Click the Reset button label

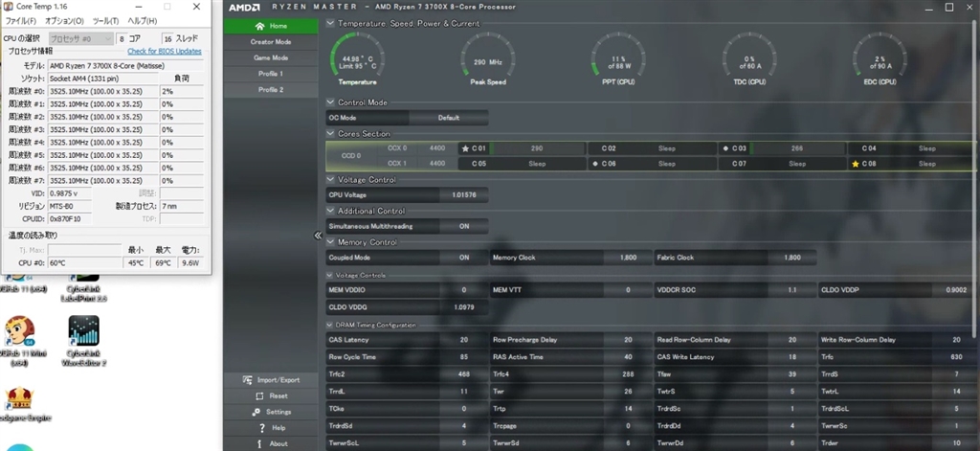click(x=278, y=396)
